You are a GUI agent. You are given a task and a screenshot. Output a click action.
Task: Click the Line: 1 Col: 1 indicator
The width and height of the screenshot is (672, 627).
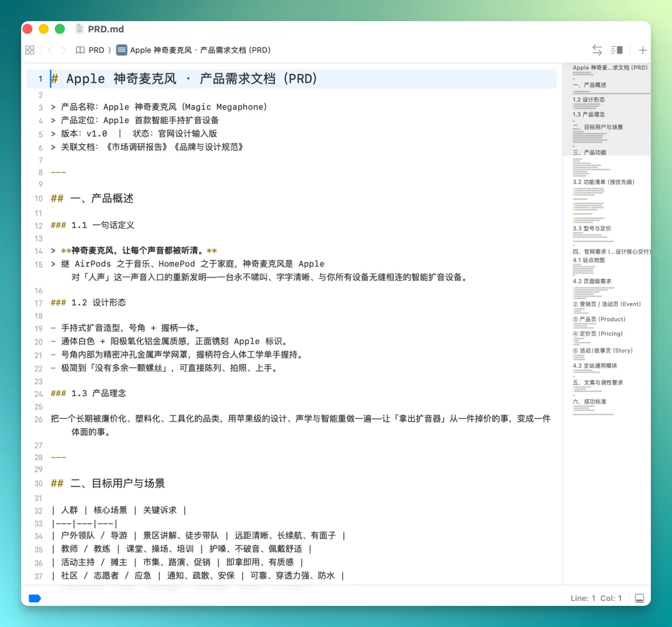pos(595,598)
